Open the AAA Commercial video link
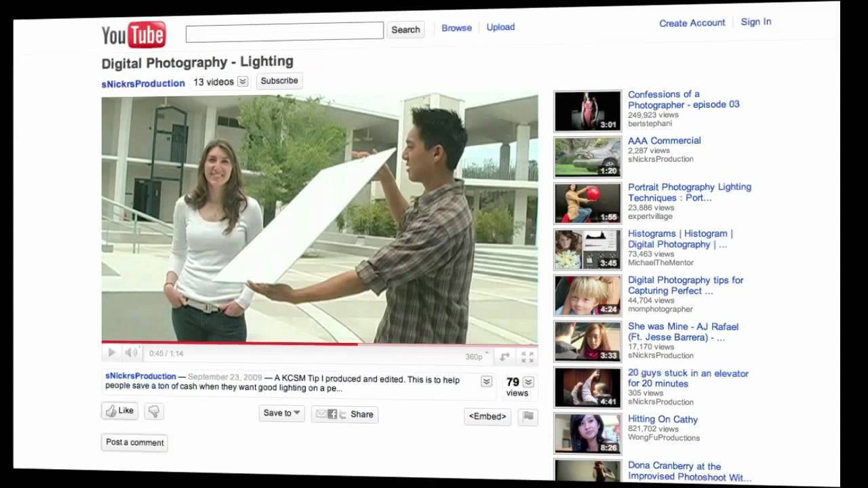The height and width of the screenshot is (488, 868). pos(665,141)
